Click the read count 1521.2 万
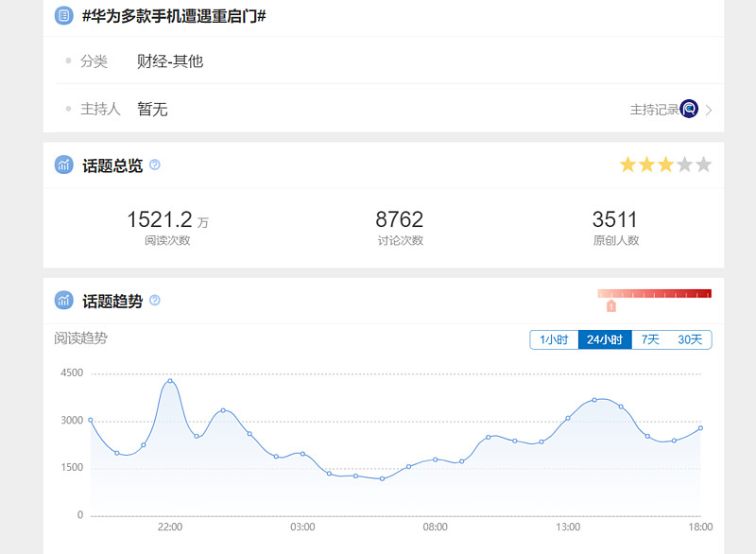 [x=167, y=220]
